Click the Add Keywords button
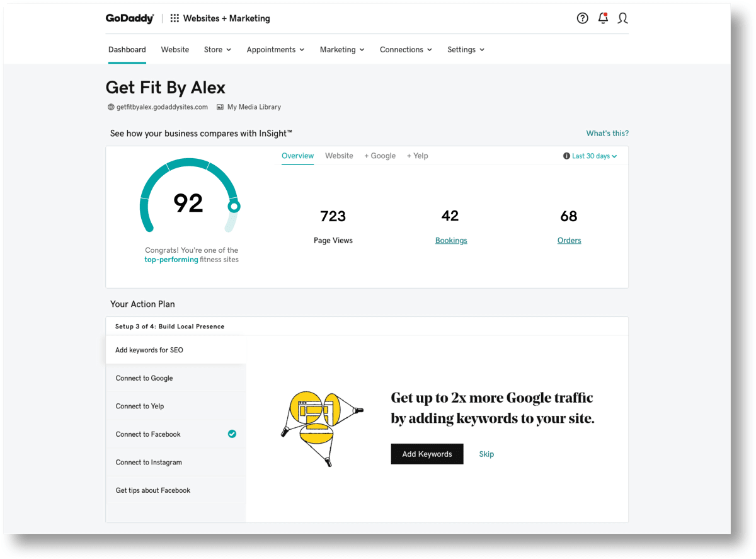Viewport: 756px width, 559px height. [x=427, y=454]
